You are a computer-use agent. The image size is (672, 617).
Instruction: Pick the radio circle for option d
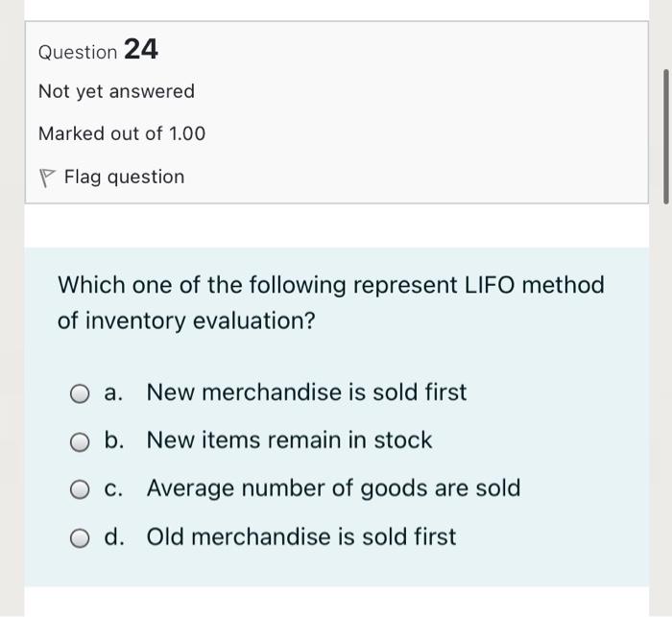pyautogui.click(x=79, y=537)
